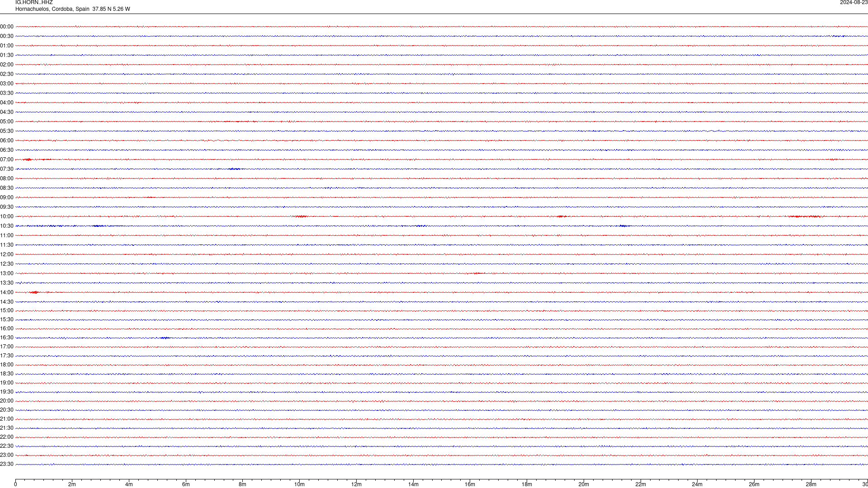868x488 pixels.
Task: Select the 18:30 trace time label
Action: (x=7, y=374)
